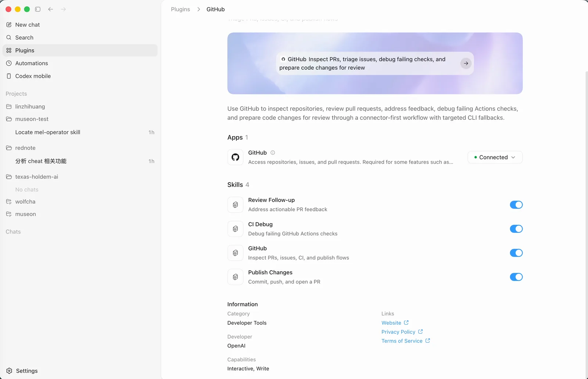The image size is (588, 379).
Task: Click the Plugins grid icon
Action: click(x=9, y=50)
